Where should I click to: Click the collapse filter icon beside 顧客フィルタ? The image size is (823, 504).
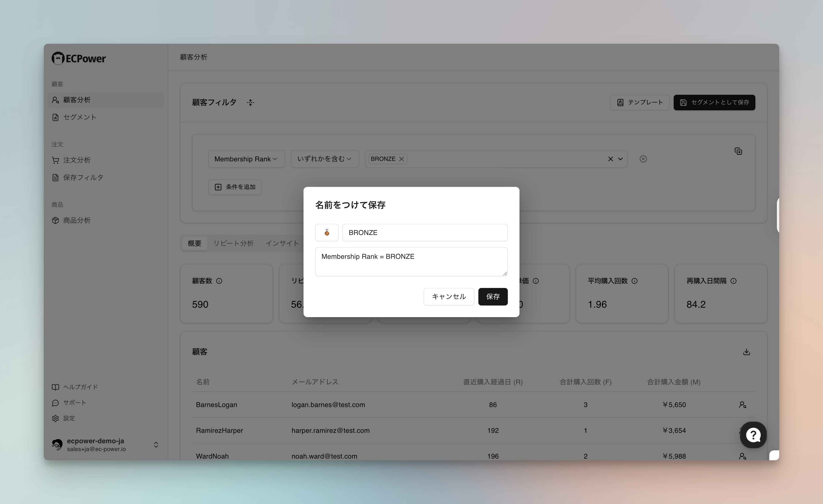pyautogui.click(x=250, y=103)
